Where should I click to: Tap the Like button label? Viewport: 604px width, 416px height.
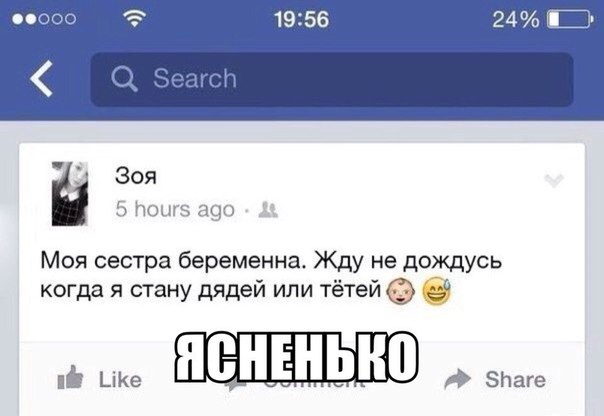(x=120, y=380)
